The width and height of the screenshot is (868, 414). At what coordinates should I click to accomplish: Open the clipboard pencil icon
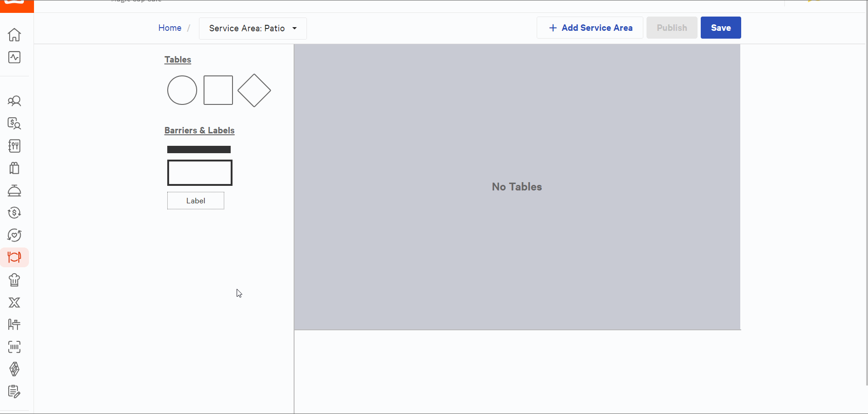(x=14, y=391)
